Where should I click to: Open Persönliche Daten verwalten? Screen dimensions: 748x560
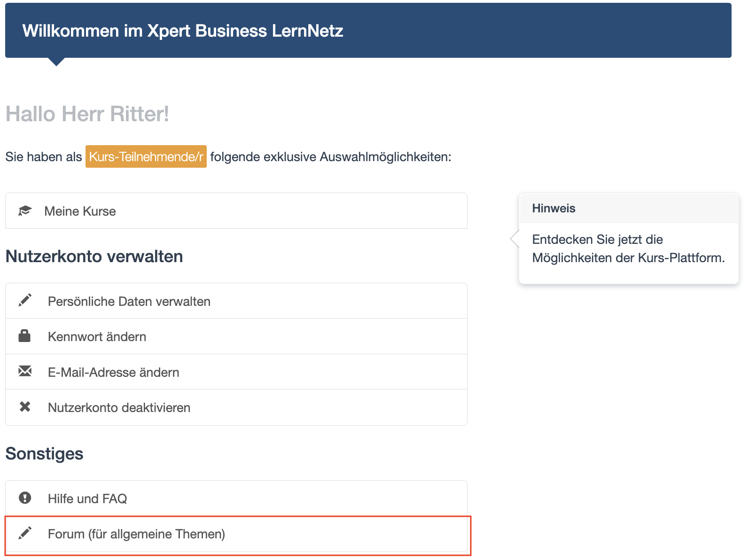236,301
